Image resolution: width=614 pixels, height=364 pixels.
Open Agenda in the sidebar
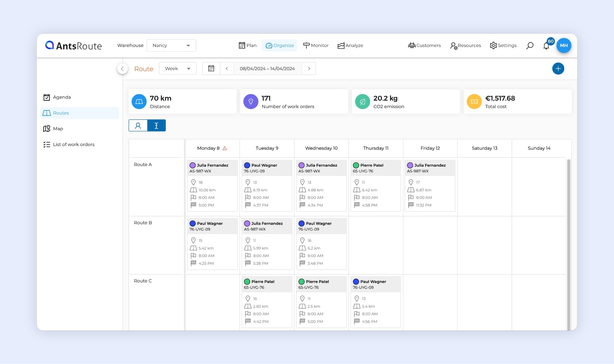coord(62,97)
